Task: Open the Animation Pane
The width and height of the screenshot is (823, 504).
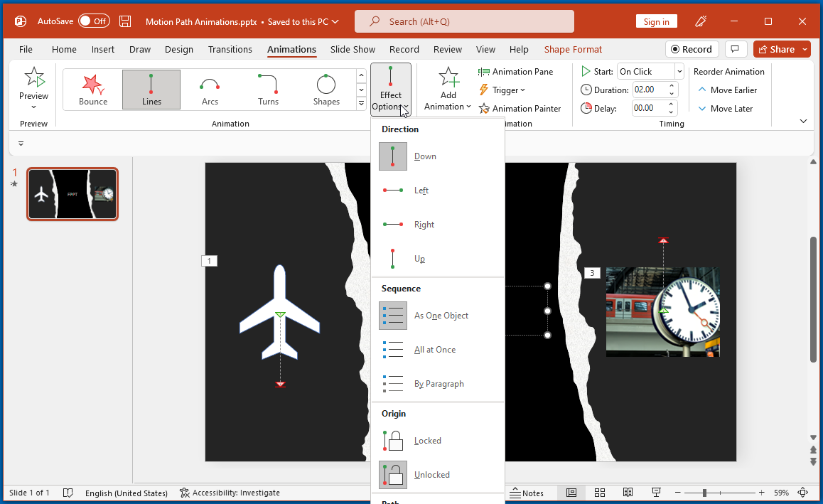Action: (515, 72)
